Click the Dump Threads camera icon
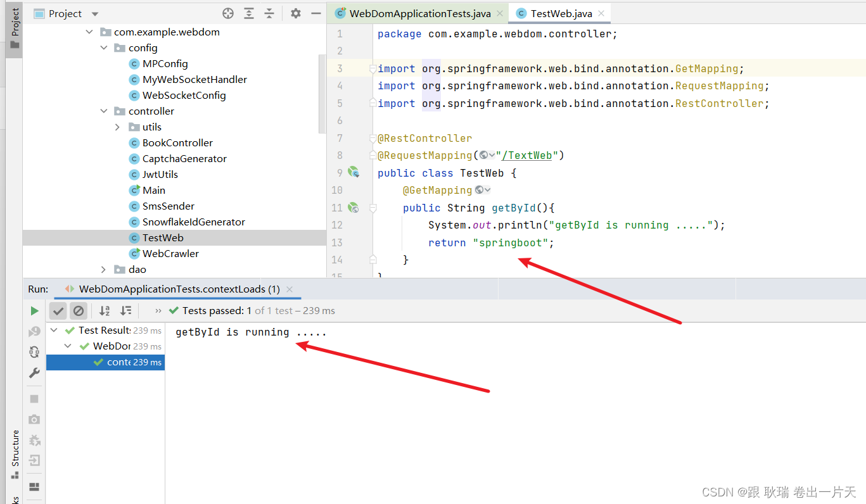Image resolution: width=866 pixels, height=504 pixels. [x=34, y=419]
